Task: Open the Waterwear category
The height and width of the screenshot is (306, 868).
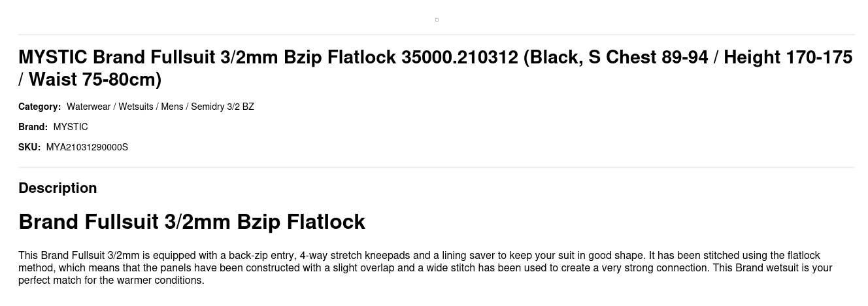Action: (88, 107)
